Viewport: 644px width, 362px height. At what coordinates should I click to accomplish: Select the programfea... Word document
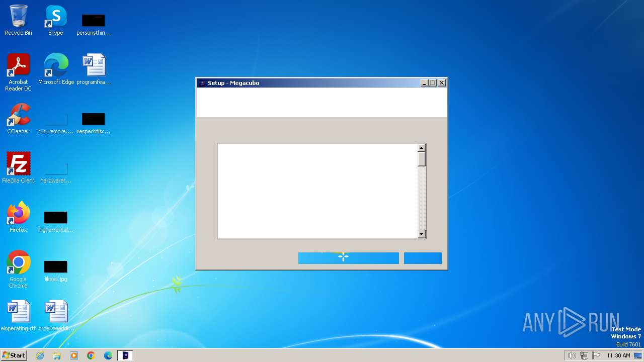point(94,69)
